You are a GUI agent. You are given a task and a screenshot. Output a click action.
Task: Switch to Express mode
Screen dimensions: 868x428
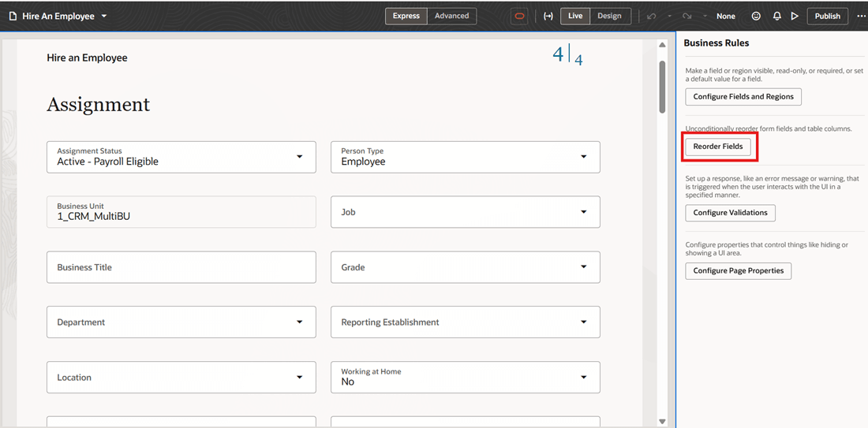(406, 16)
